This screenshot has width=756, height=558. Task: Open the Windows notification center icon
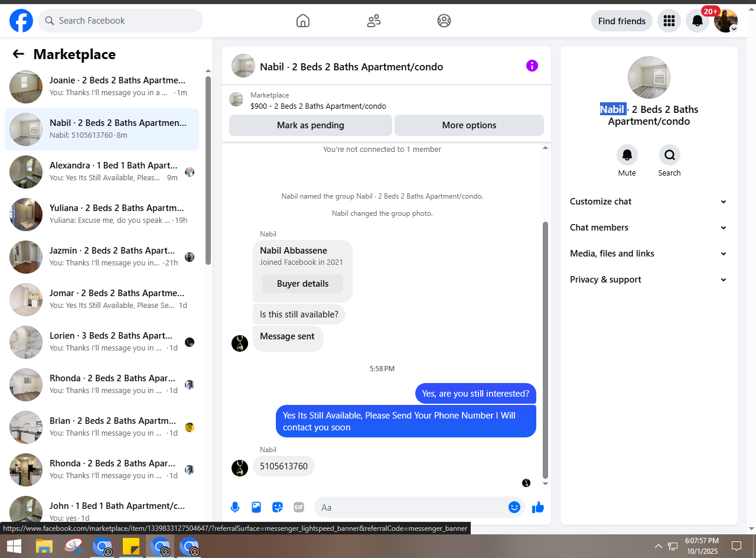point(737,546)
